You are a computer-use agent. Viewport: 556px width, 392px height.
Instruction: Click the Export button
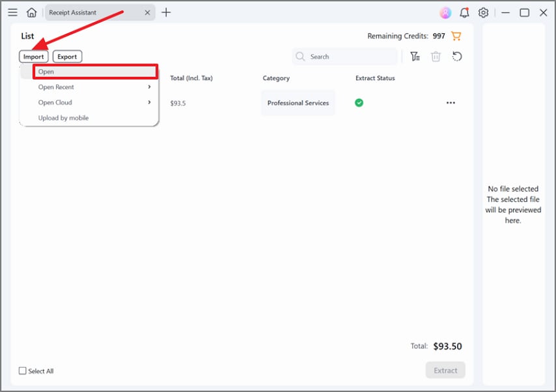pyautogui.click(x=67, y=56)
